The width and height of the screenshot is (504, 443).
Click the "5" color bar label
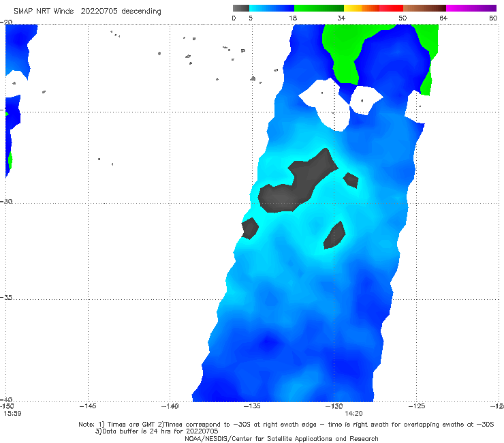(251, 18)
